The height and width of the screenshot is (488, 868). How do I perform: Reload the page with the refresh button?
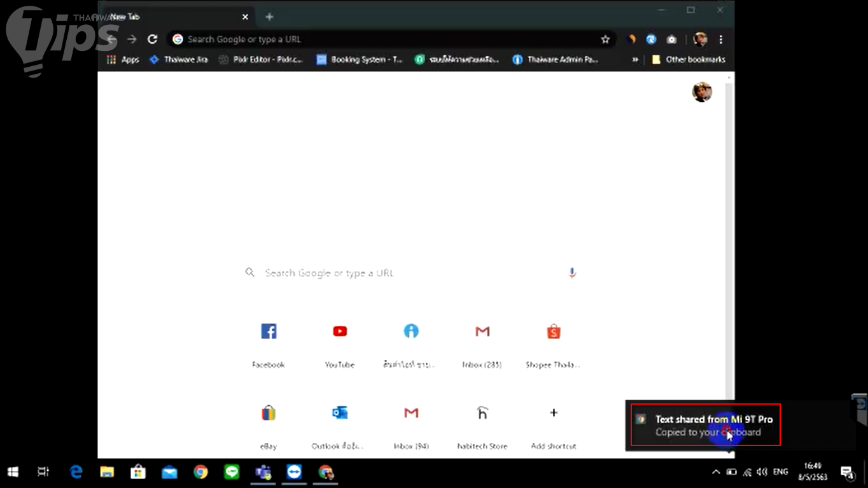tap(152, 39)
